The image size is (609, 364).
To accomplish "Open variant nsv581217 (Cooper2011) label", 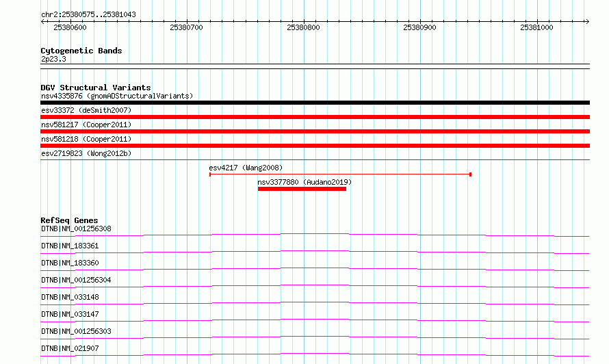I will pos(86,125).
